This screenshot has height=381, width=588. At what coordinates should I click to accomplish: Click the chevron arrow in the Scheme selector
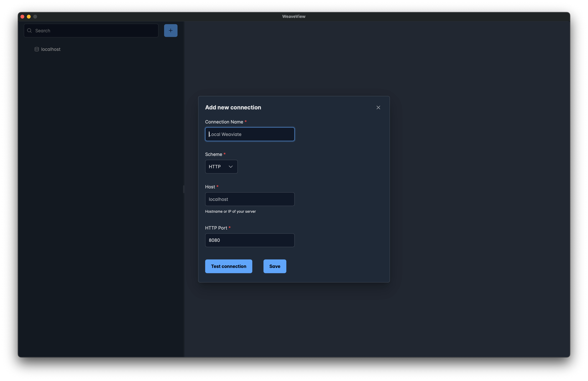point(231,167)
